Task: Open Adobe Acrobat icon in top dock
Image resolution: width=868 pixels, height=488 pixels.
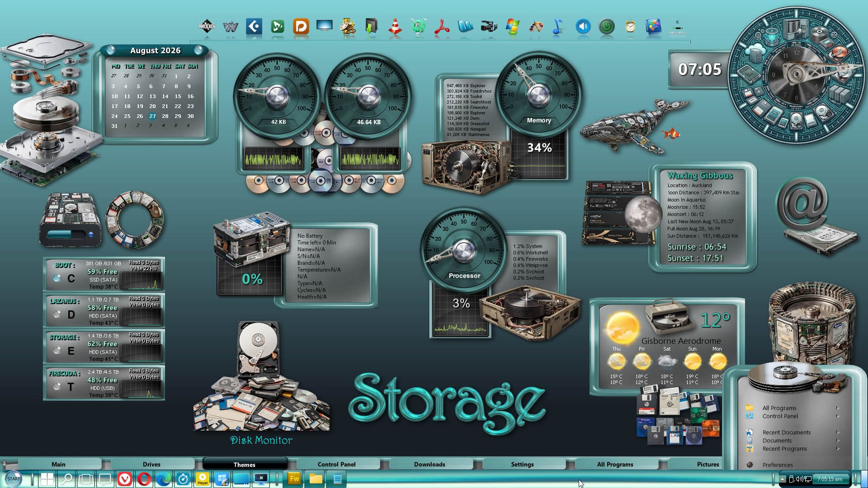Action: pos(442,26)
